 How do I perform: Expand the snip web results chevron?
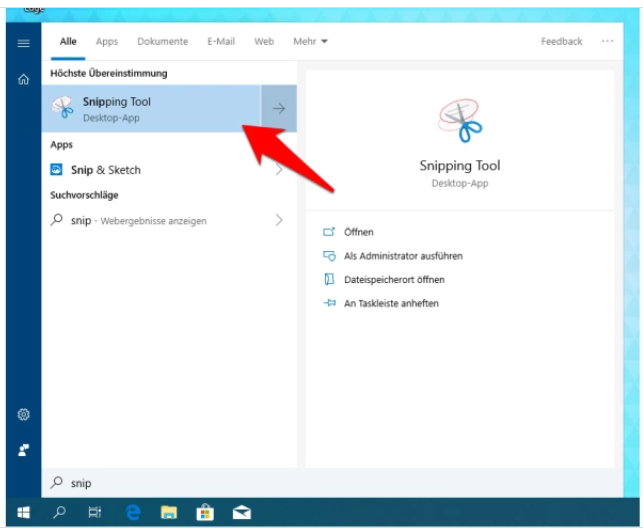(279, 220)
